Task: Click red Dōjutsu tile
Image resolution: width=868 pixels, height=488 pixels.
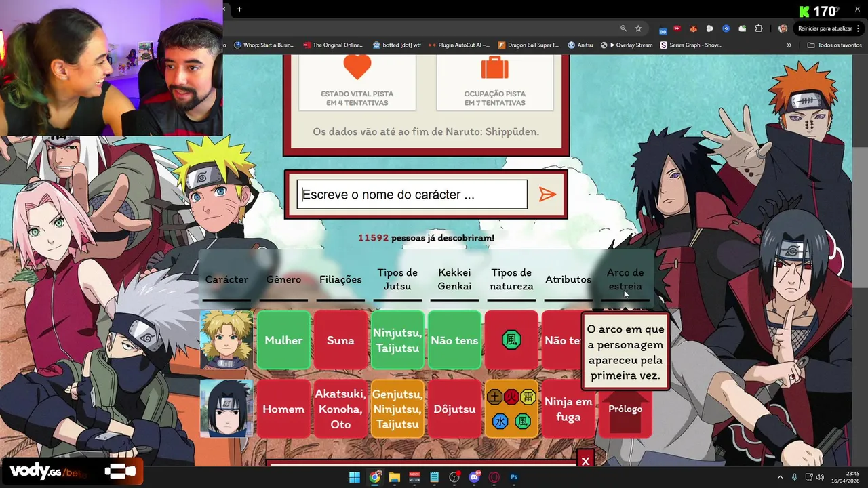Action: [454, 409]
